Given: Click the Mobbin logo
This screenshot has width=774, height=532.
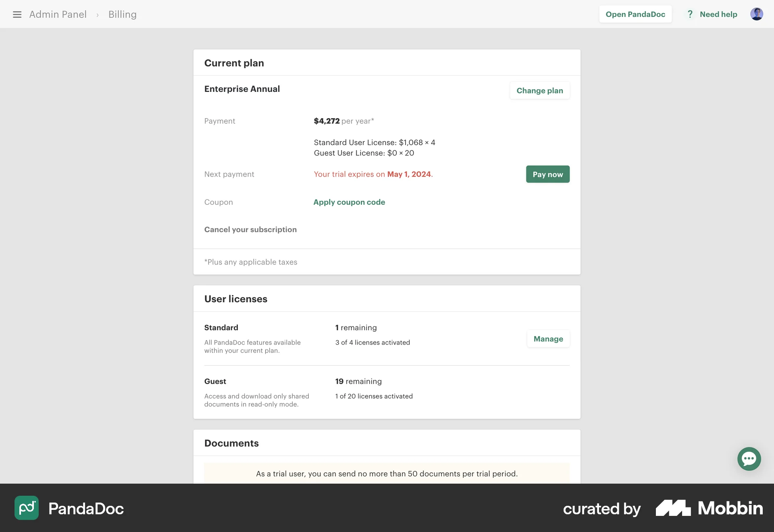Looking at the screenshot, I should pos(709,508).
